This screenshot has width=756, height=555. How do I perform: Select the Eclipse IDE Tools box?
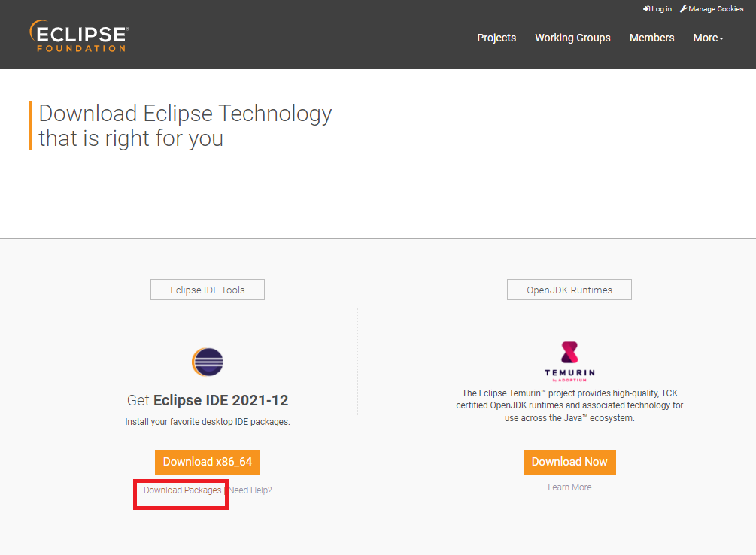pyautogui.click(x=208, y=290)
